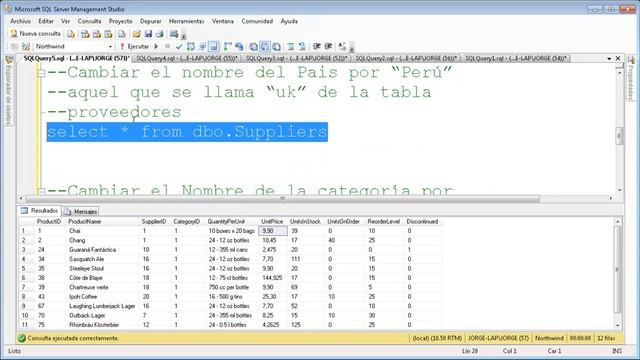Click the Open File folder icon
Viewport: 640px width, 360px height.
[x=136, y=34]
